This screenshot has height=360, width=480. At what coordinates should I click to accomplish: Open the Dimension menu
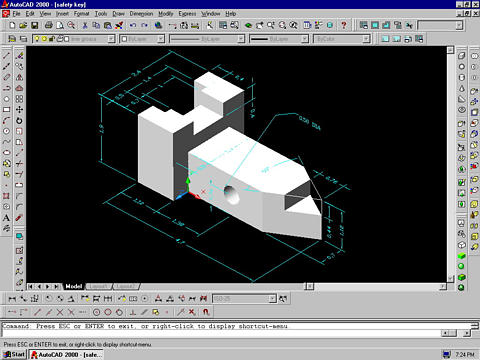(141, 14)
